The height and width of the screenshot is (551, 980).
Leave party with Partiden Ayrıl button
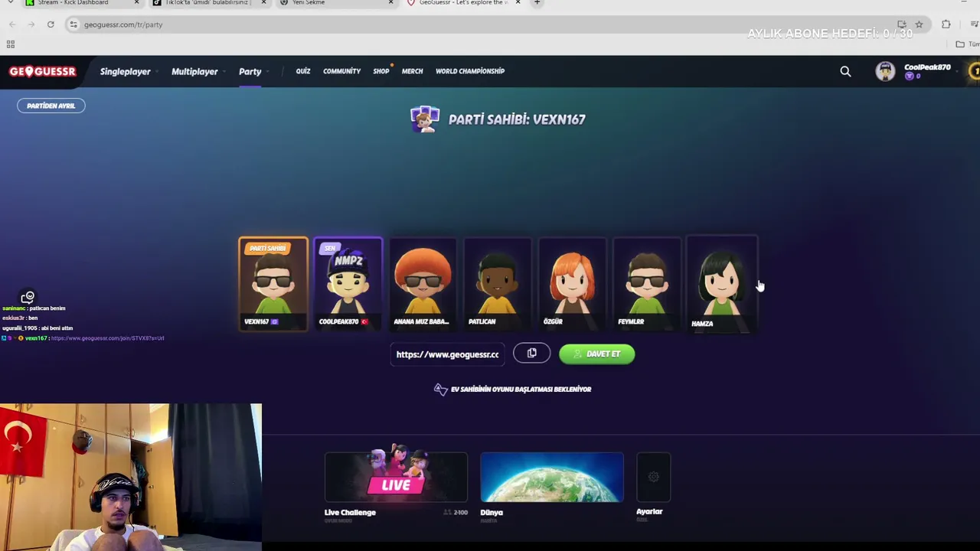point(51,106)
